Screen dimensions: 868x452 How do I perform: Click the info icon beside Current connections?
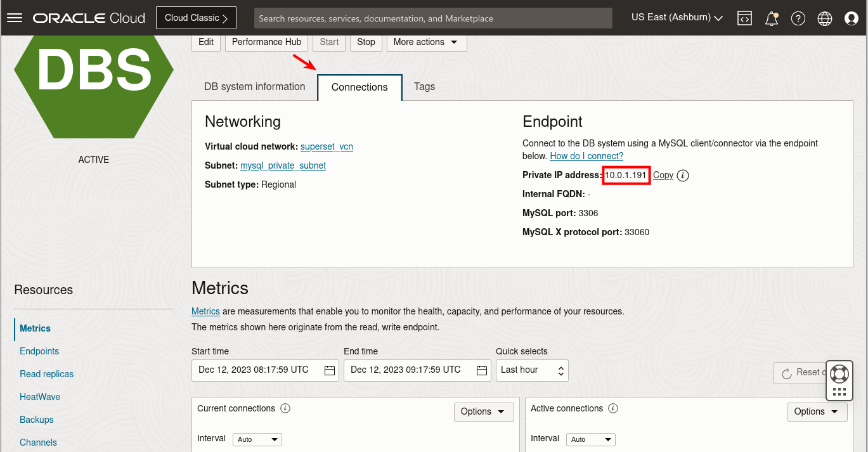tap(285, 408)
